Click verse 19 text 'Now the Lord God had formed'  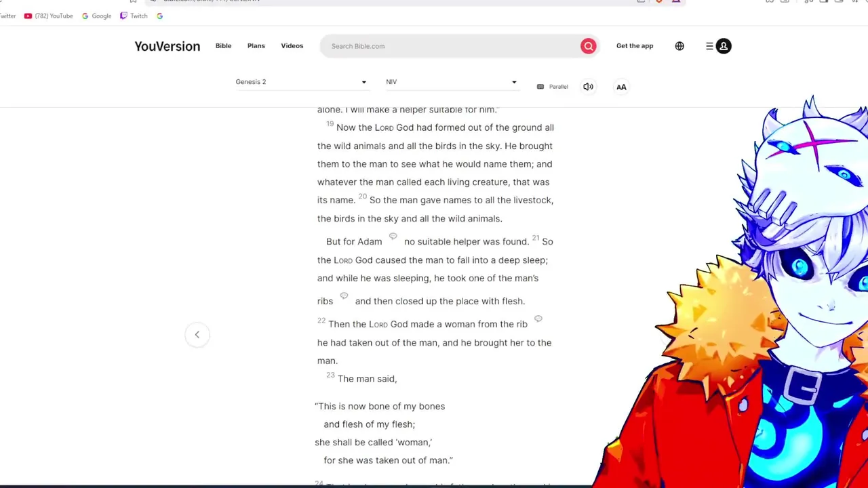coord(412,127)
